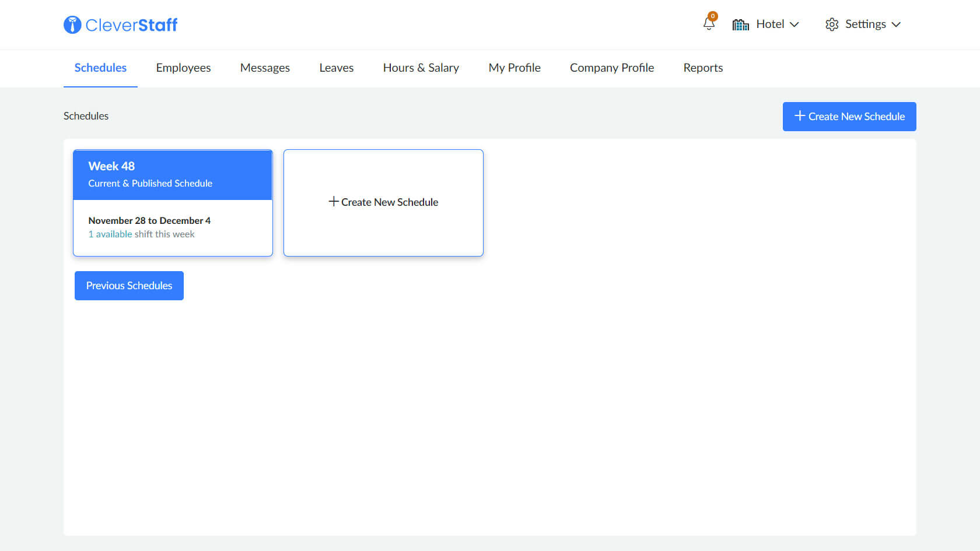
Task: Open notifications bell icon
Action: [709, 24]
